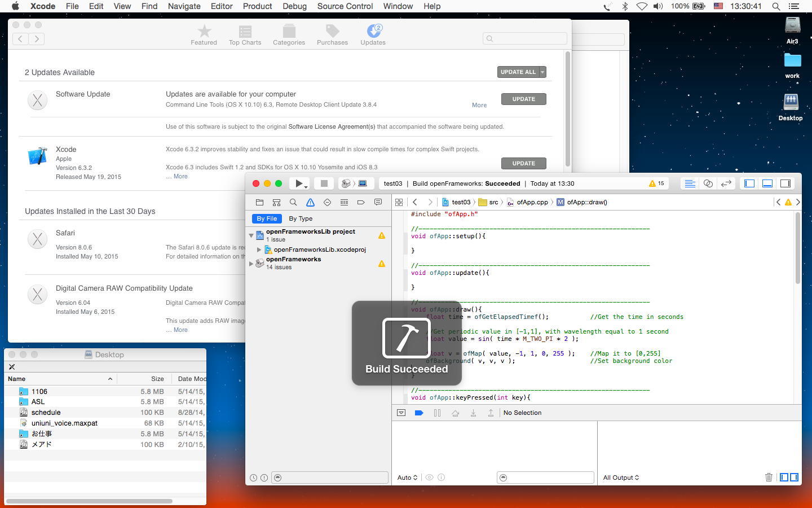This screenshot has width=812, height=508.
Task: Click the 15 warnings indicator
Action: click(656, 183)
